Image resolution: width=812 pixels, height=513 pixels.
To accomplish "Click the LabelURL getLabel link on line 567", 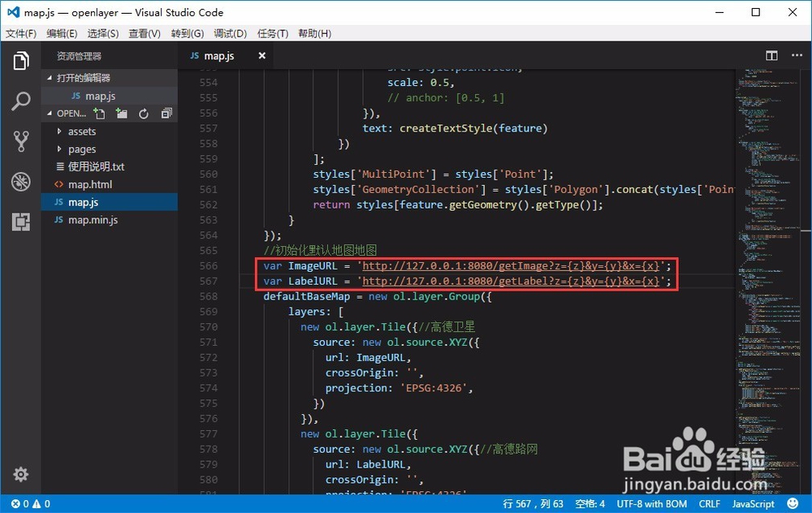I will (x=511, y=281).
